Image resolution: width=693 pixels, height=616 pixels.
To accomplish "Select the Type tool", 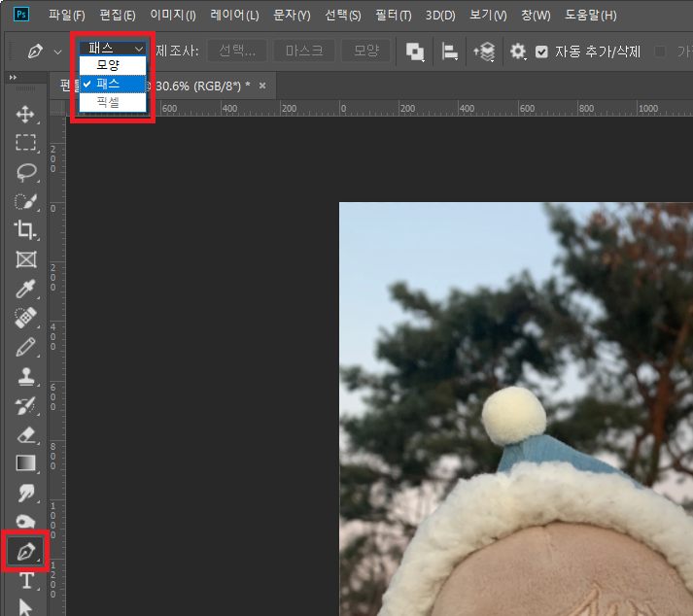I will (x=25, y=580).
